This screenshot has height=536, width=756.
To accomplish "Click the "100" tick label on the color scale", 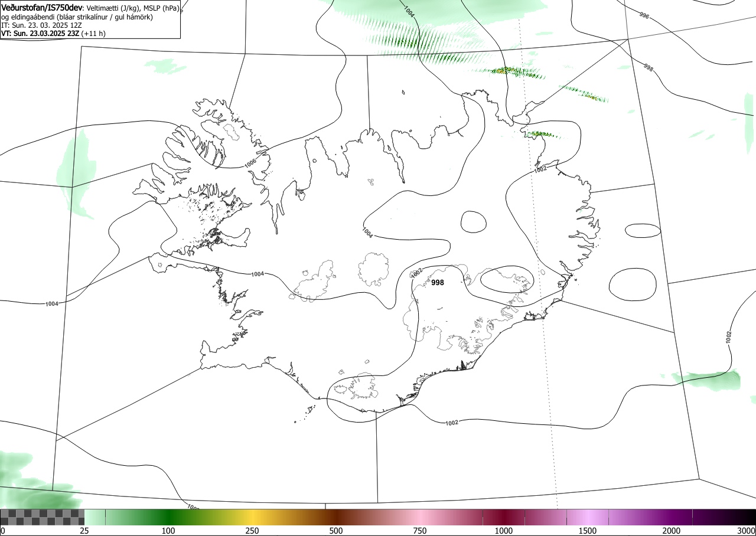I will 168,531.
